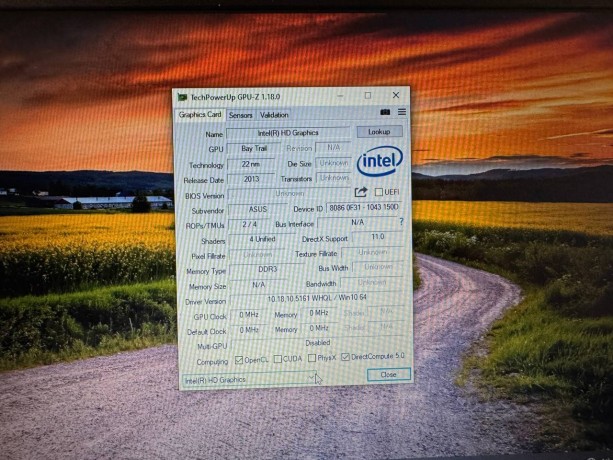
Task: Switch to the Sensors tab
Action: click(x=240, y=115)
